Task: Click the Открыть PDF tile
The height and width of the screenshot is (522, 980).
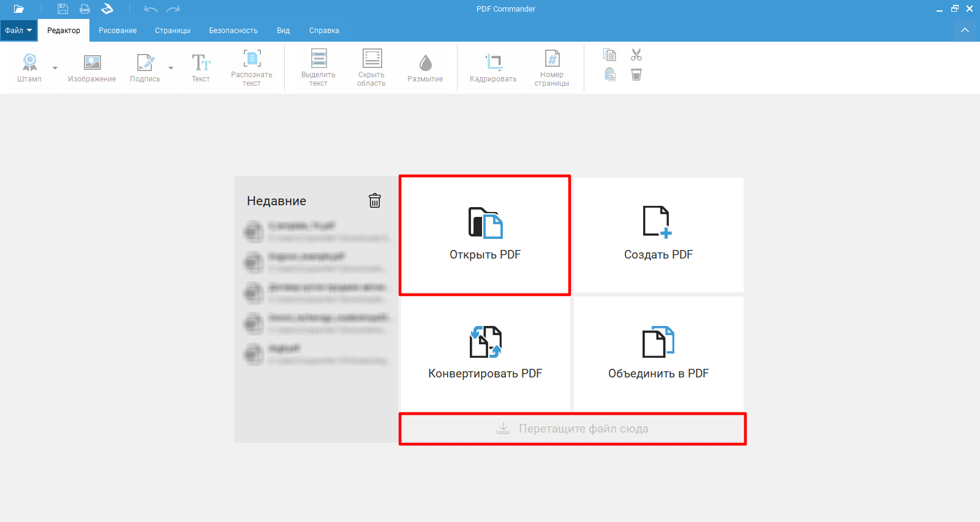Action: 485,235
